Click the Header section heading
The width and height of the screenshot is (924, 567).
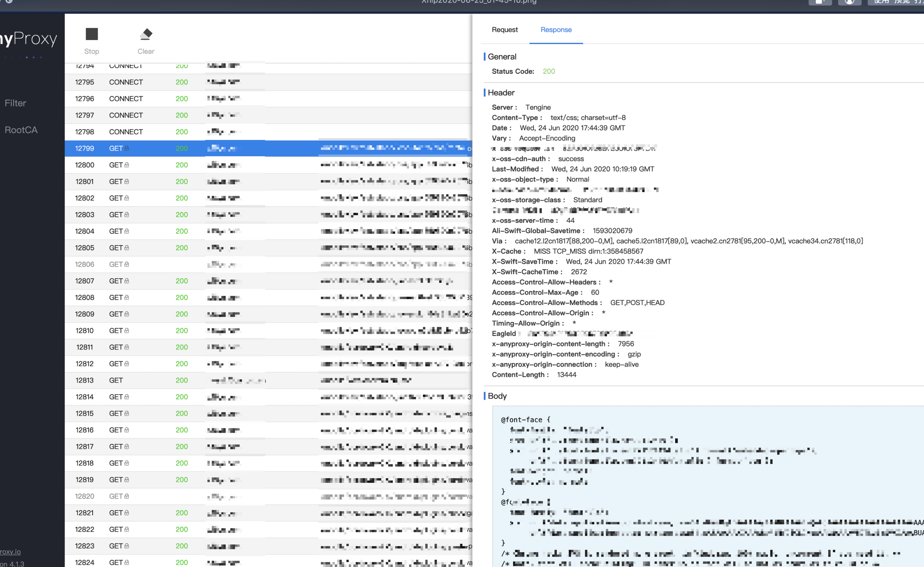501,93
